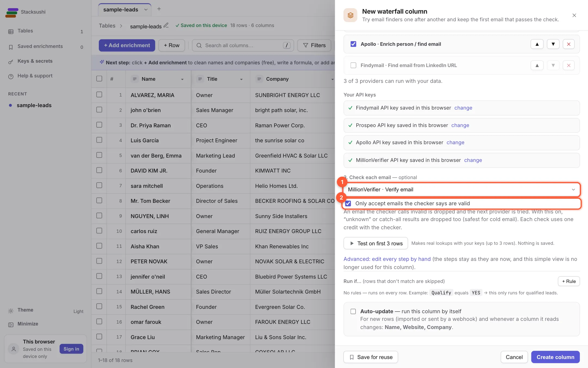
Task: Focus the Search all columns field
Action: [243, 46]
